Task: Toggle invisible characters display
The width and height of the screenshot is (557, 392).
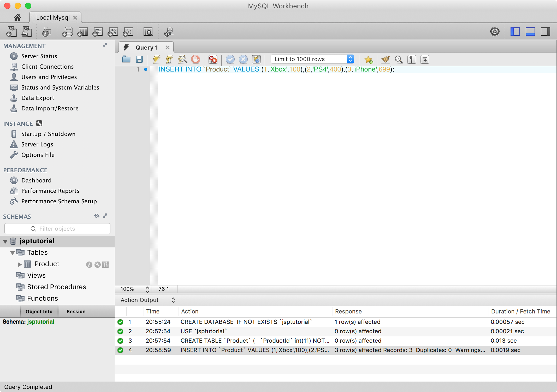Action: 412,59
